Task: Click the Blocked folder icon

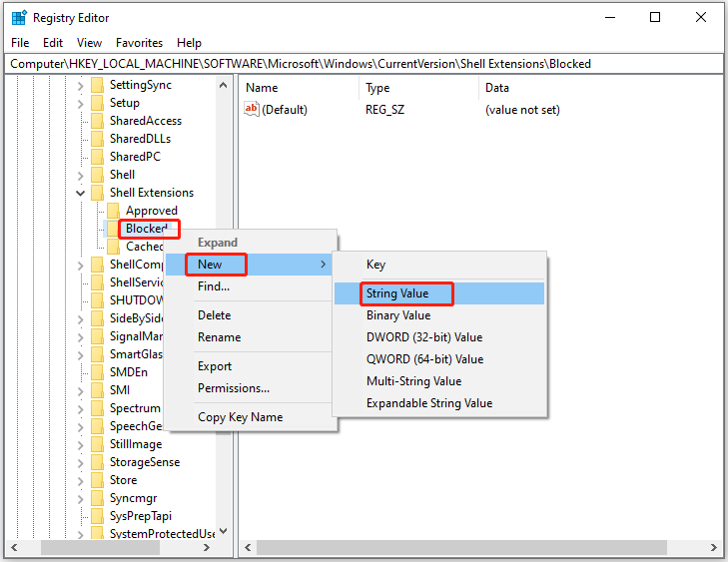Action: [x=113, y=229]
